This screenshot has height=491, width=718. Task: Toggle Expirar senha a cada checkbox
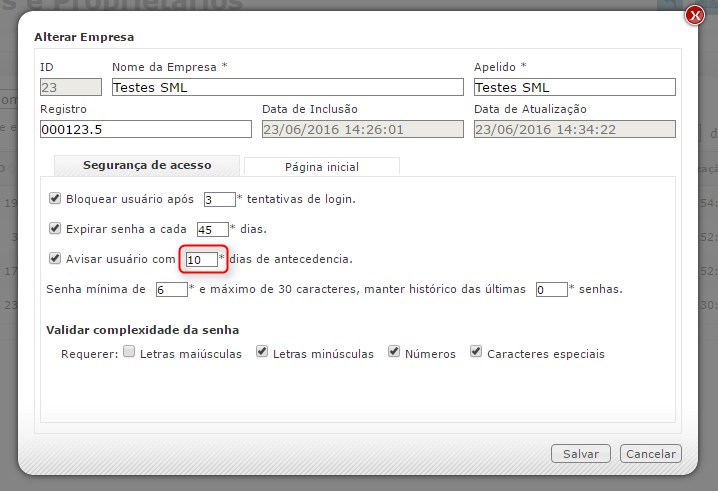[55, 229]
